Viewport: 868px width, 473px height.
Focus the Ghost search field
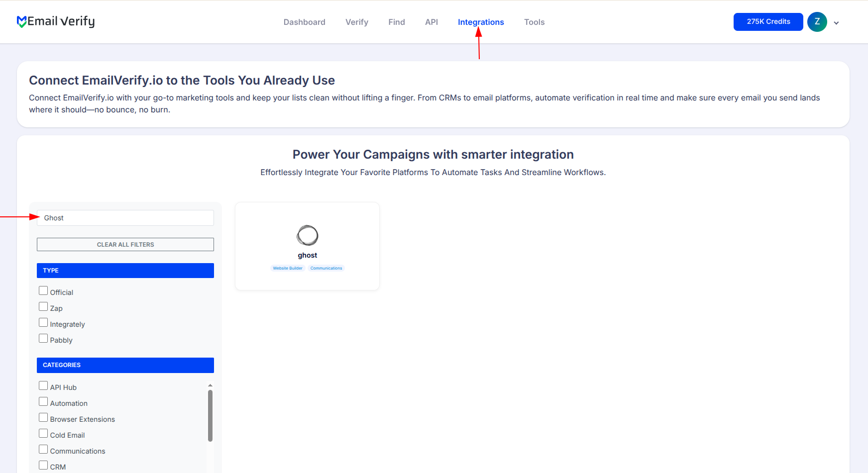coord(125,218)
